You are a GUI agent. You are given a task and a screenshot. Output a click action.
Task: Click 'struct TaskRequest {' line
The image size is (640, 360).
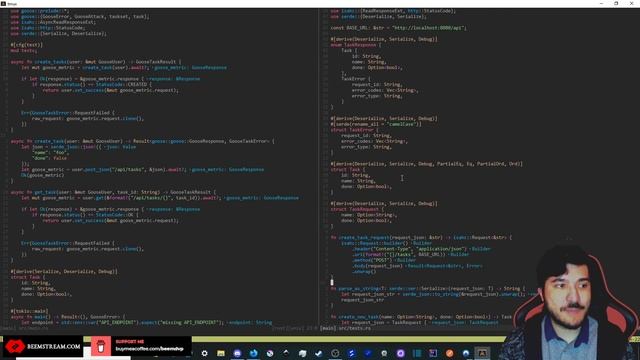(357, 209)
